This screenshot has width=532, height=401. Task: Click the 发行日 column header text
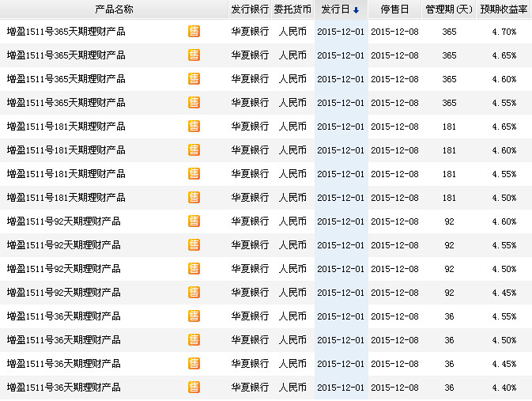pos(335,9)
